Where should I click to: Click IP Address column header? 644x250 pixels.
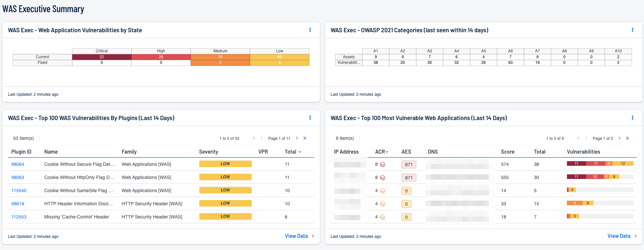(346, 152)
